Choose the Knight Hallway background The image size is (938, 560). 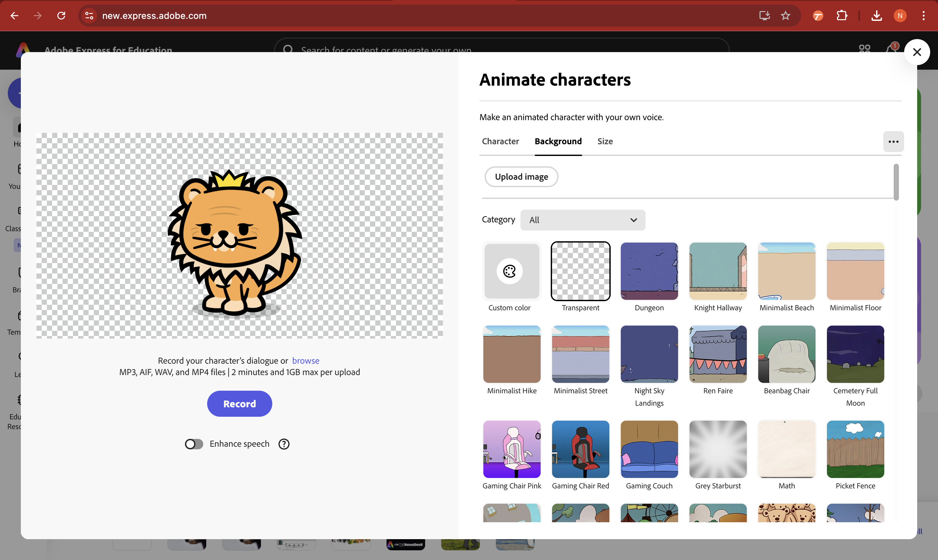pyautogui.click(x=718, y=271)
